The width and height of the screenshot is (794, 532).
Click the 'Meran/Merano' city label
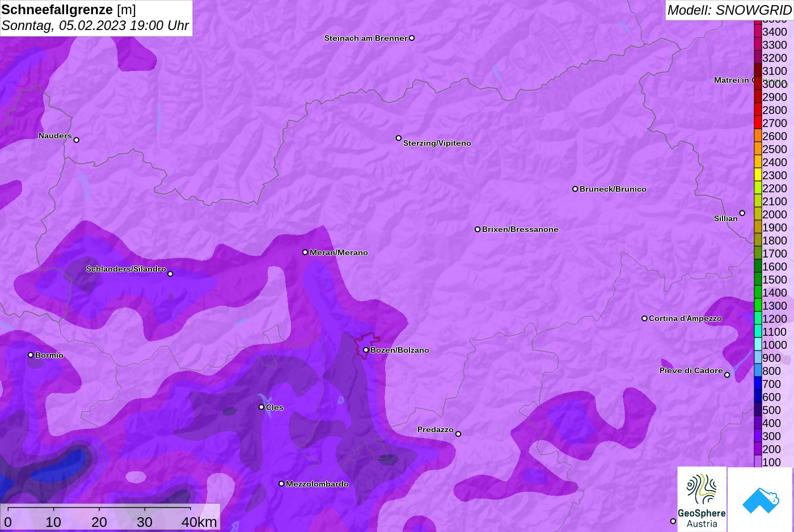tap(339, 252)
